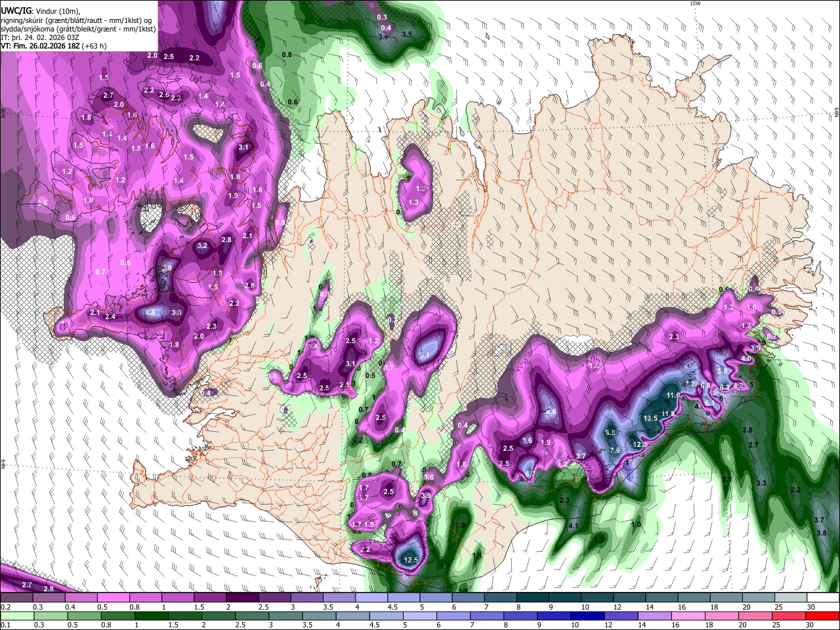
Task: Click the 7.9 precipitation value on the map
Action: [x=615, y=451]
